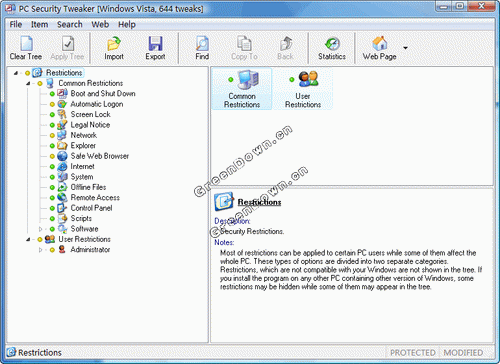Open the File menu

(x=16, y=25)
